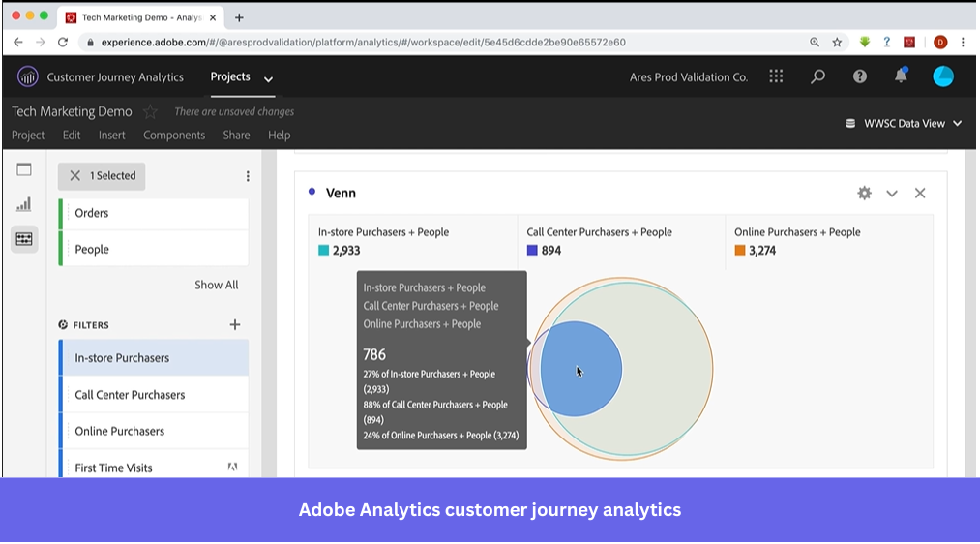Viewport: 980px width, 544px height.
Task: Click the browser address bar URL
Action: (363, 42)
